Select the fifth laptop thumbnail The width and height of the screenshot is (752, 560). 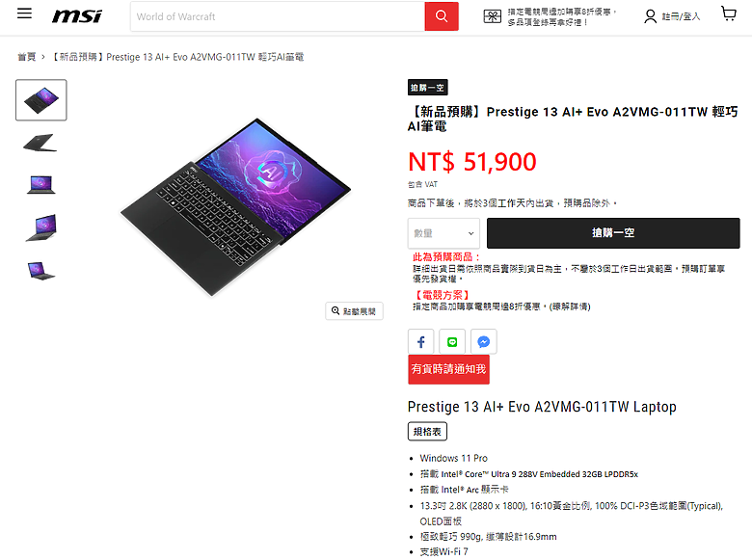click(41, 271)
